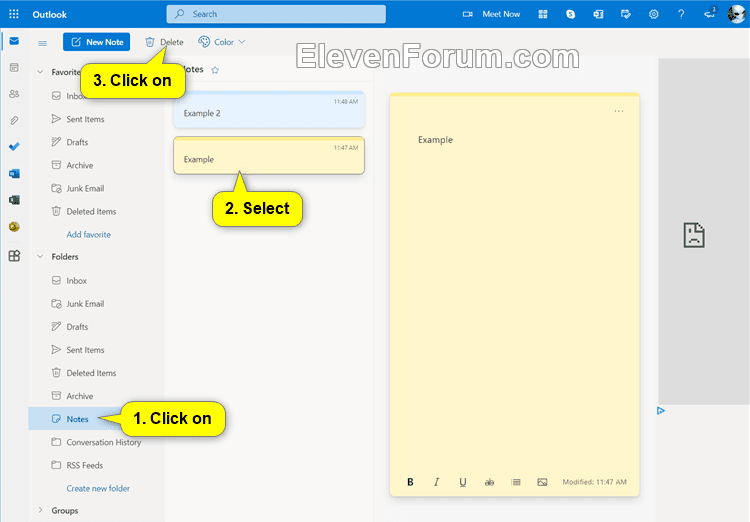Click the Search box
The height and width of the screenshot is (522, 750).
pyautogui.click(x=276, y=14)
